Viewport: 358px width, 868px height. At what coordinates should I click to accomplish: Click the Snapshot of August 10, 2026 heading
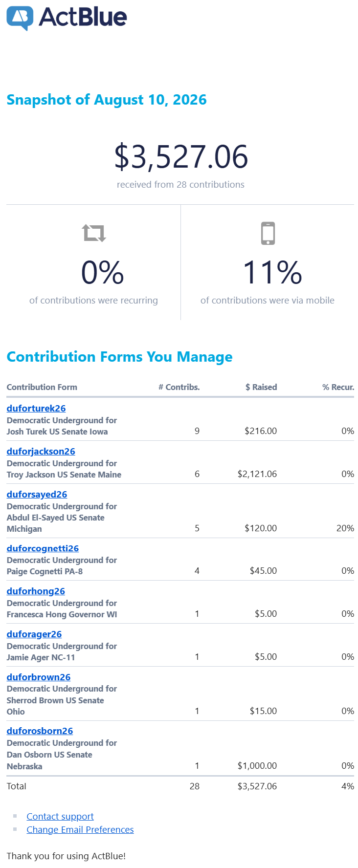pyautogui.click(x=107, y=100)
